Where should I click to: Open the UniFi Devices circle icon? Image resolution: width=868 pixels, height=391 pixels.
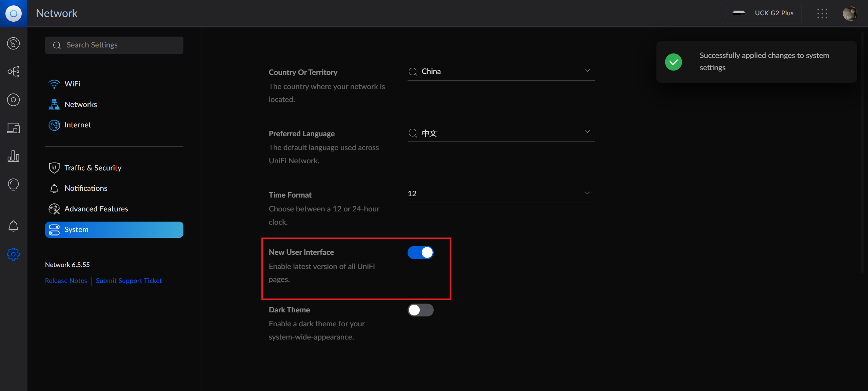13,100
